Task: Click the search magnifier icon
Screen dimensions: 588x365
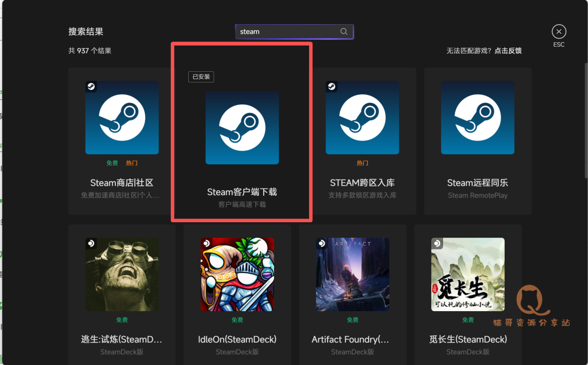Action: pos(344,31)
